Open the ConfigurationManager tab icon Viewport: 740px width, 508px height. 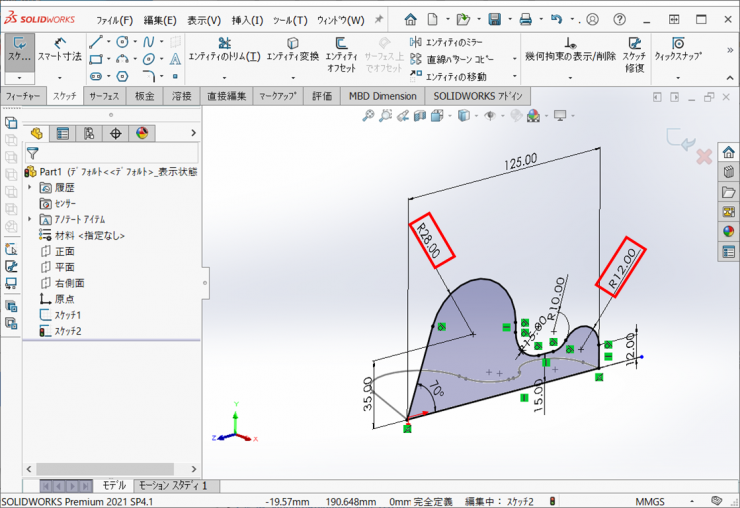point(89,133)
